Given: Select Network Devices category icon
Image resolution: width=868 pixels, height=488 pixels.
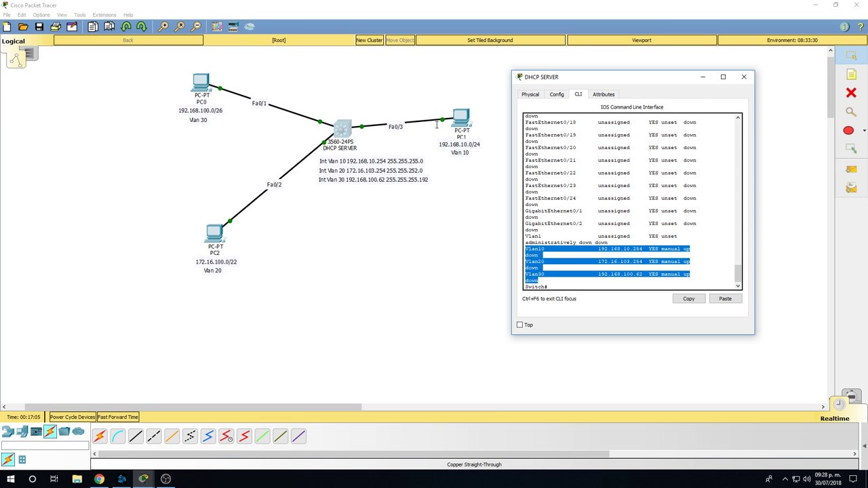Looking at the screenshot, I should click(7, 432).
